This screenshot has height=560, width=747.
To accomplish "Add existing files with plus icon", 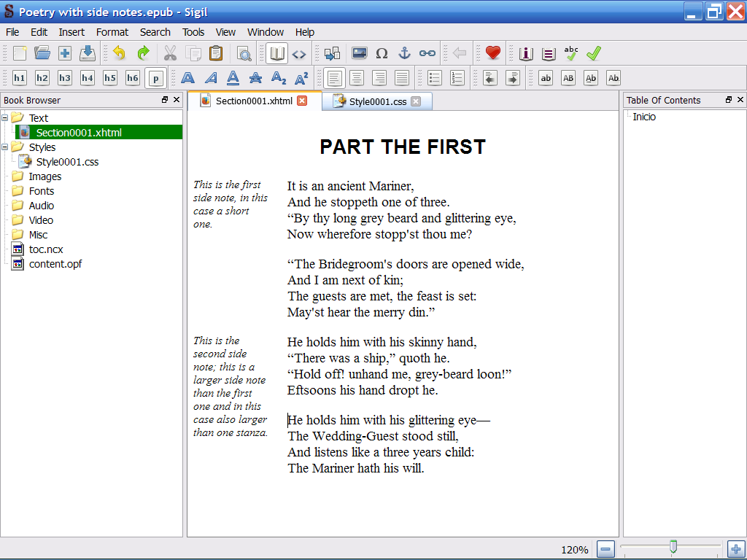I will [65, 53].
